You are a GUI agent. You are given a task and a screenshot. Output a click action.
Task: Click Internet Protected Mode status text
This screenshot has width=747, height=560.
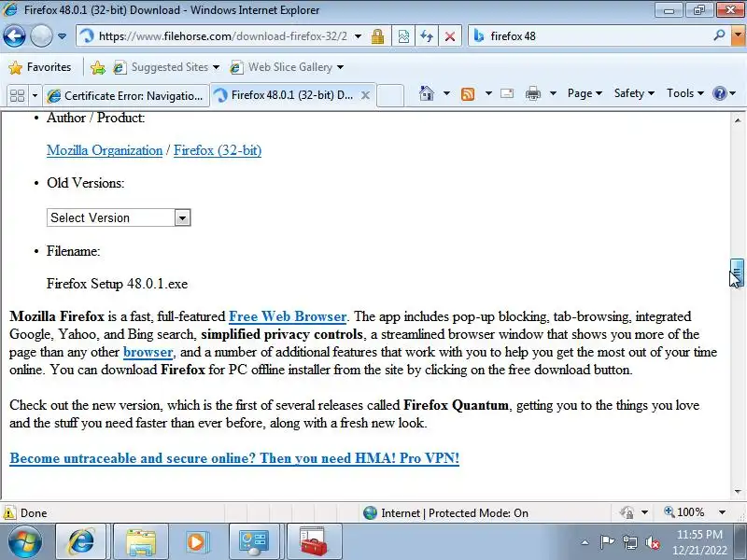tap(455, 513)
